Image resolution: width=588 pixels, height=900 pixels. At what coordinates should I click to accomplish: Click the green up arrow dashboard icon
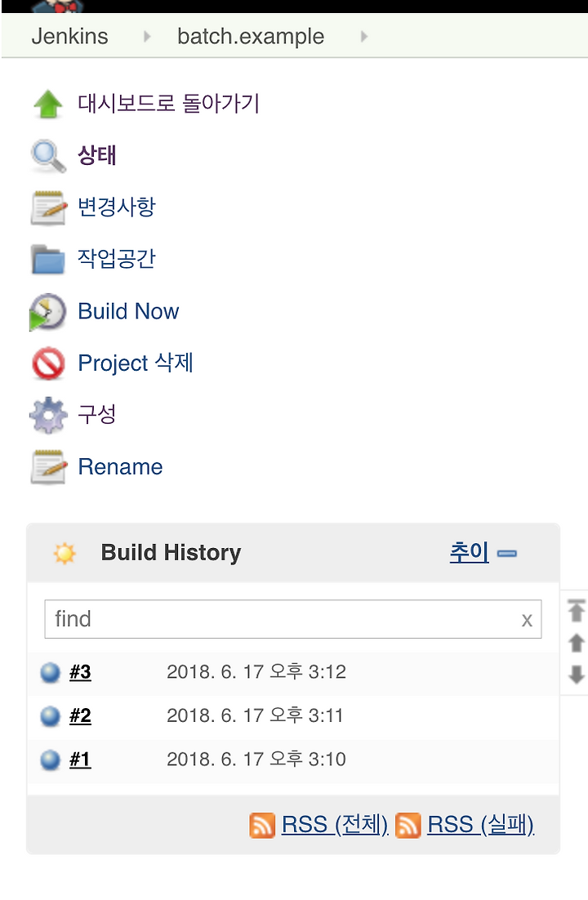[x=48, y=104]
